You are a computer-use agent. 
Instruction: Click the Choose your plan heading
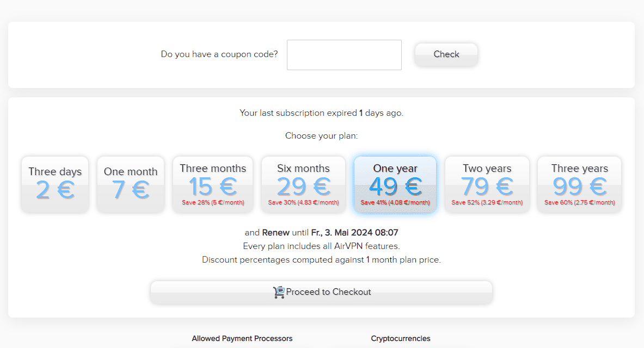(321, 135)
